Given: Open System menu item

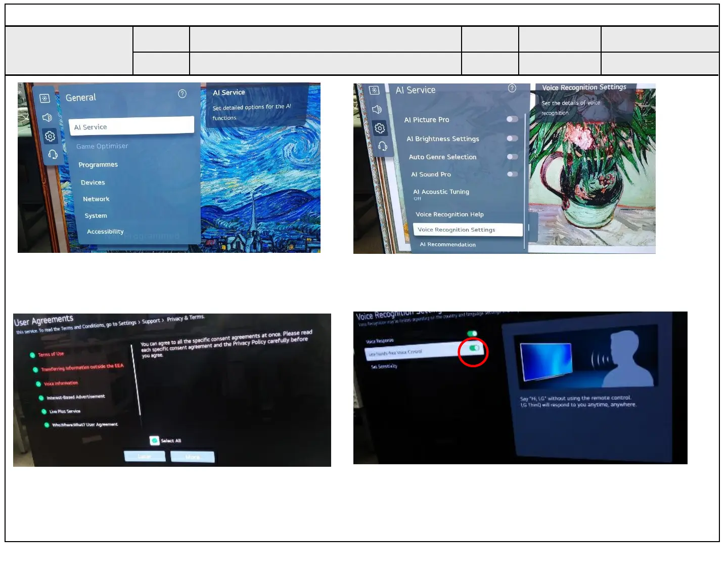Looking at the screenshot, I should [x=96, y=216].
